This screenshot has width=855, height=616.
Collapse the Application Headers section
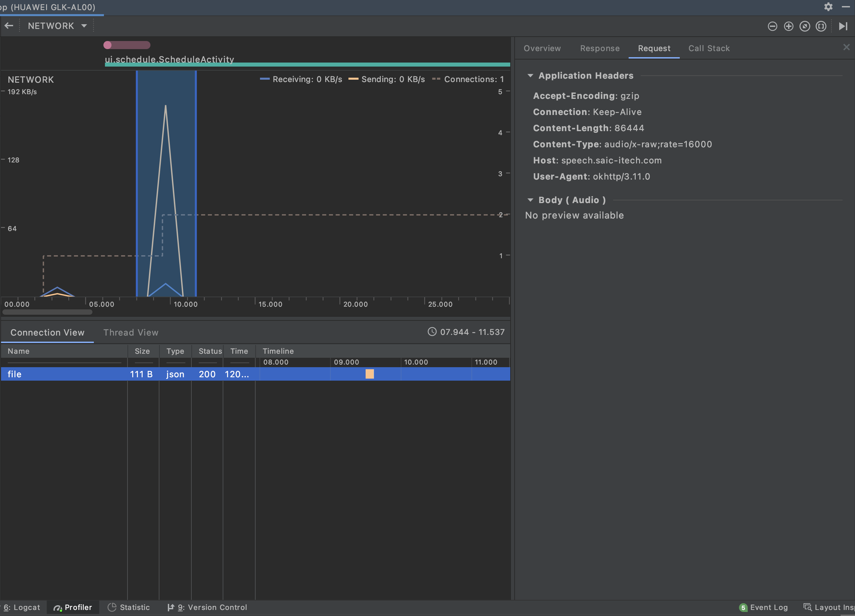pos(530,75)
